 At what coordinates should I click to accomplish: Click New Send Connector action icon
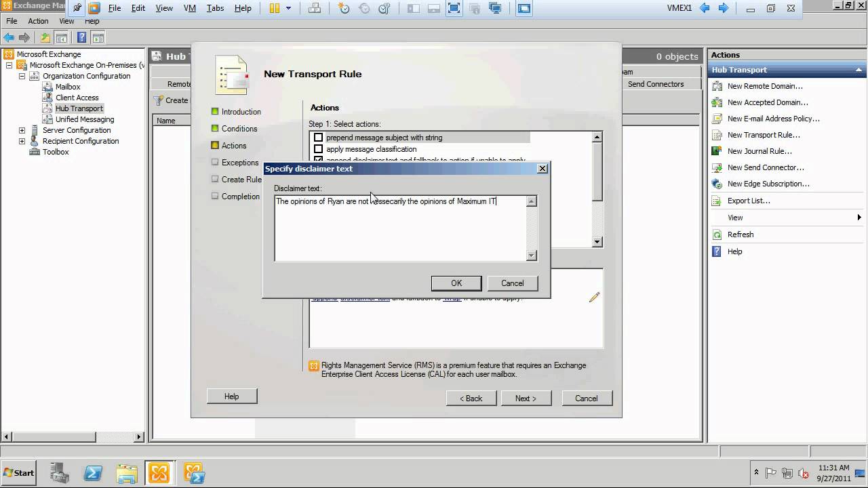coord(717,167)
